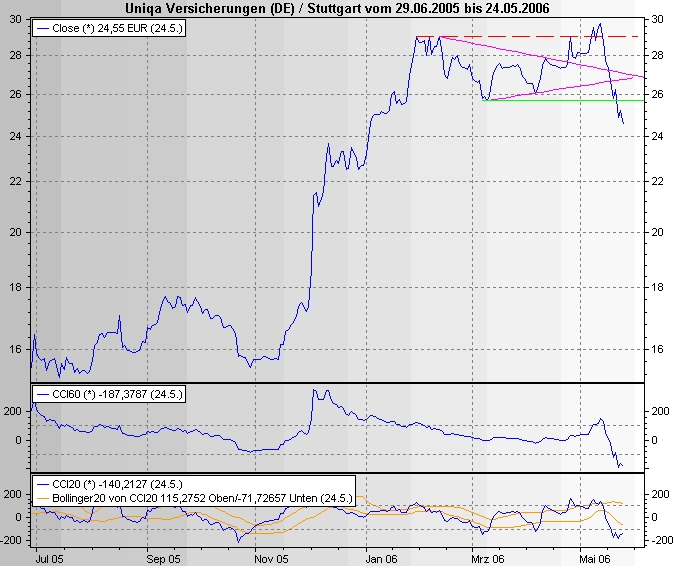674x568 pixels.
Task: Click the CCI60 panel left axis label '200'
Action: 12,411
